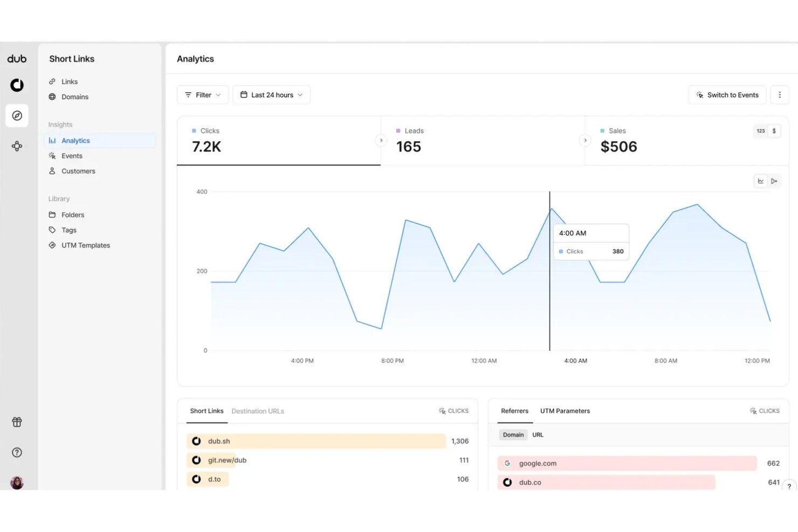Select the dub.co referrer bar

606,482
